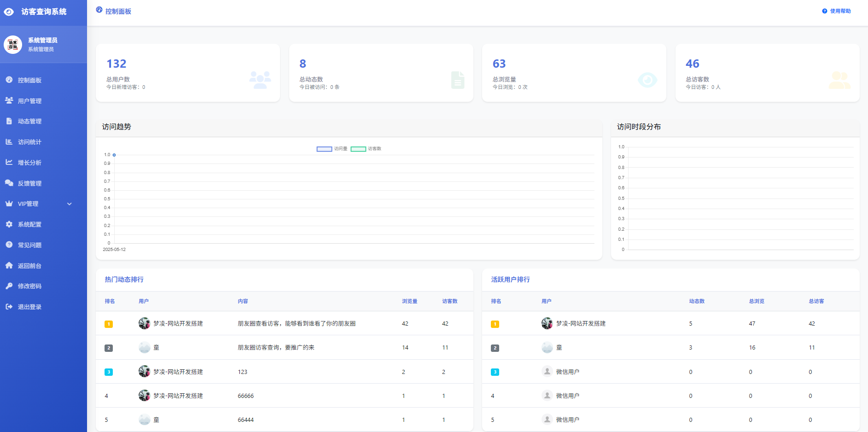The image size is (868, 432).
Task: Open 控制面板 in the sidebar menu
Action: (29, 80)
